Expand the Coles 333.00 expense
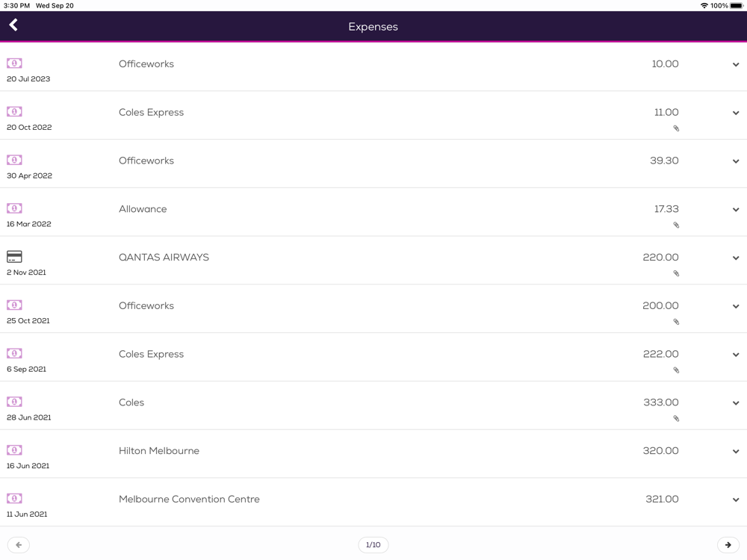The height and width of the screenshot is (560, 747). pyautogui.click(x=736, y=403)
